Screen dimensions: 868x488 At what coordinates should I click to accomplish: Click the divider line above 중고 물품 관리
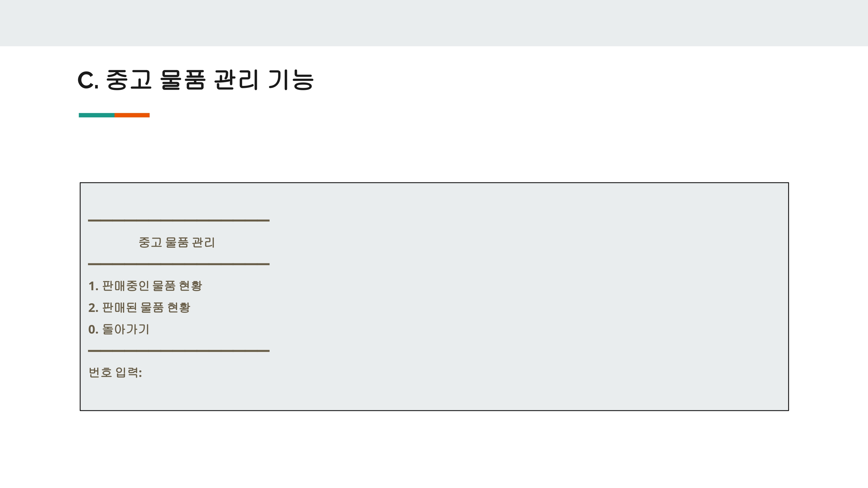click(179, 221)
